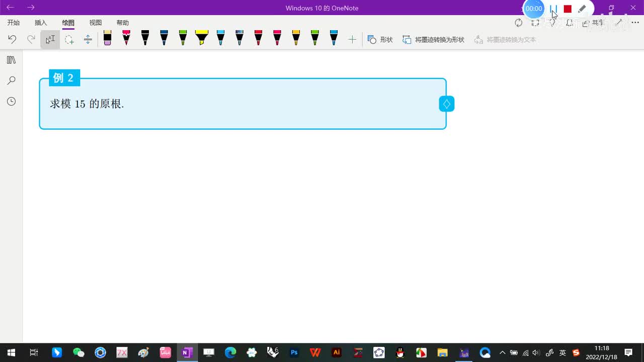Switch input language 英 indicator
Viewport: 644px width, 362px height.
[x=562, y=352]
